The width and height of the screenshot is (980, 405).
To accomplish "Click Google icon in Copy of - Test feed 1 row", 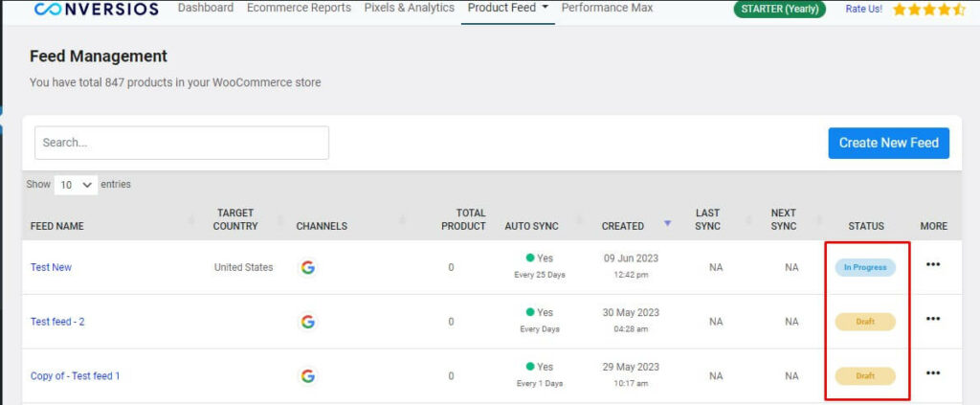I will coord(307,376).
